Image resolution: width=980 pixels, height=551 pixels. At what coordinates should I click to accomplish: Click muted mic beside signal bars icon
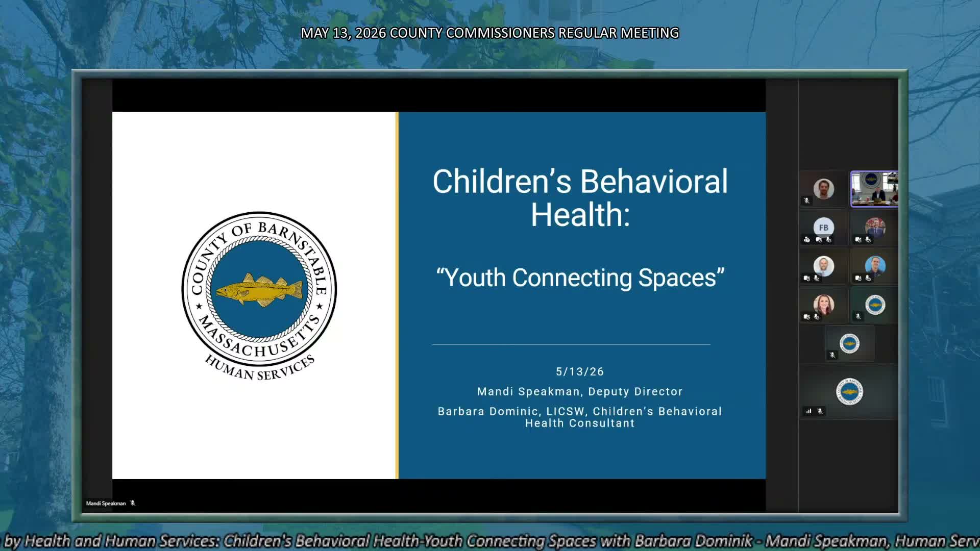point(820,411)
